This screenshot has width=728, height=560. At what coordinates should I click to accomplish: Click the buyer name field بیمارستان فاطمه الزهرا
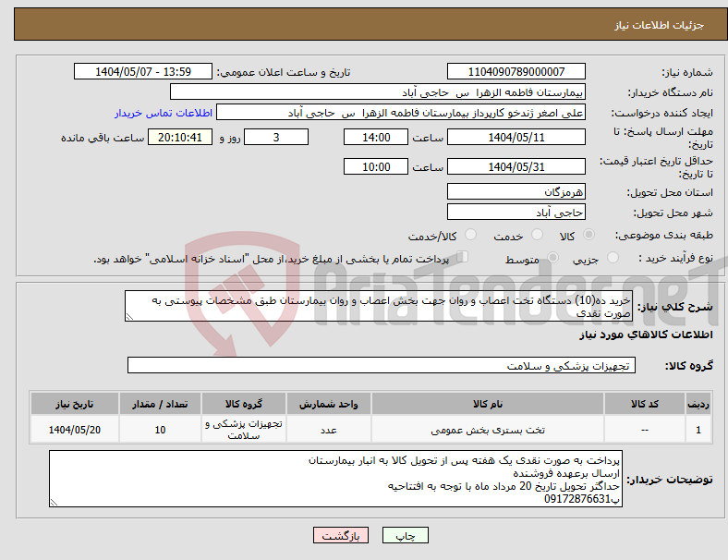pos(378,91)
